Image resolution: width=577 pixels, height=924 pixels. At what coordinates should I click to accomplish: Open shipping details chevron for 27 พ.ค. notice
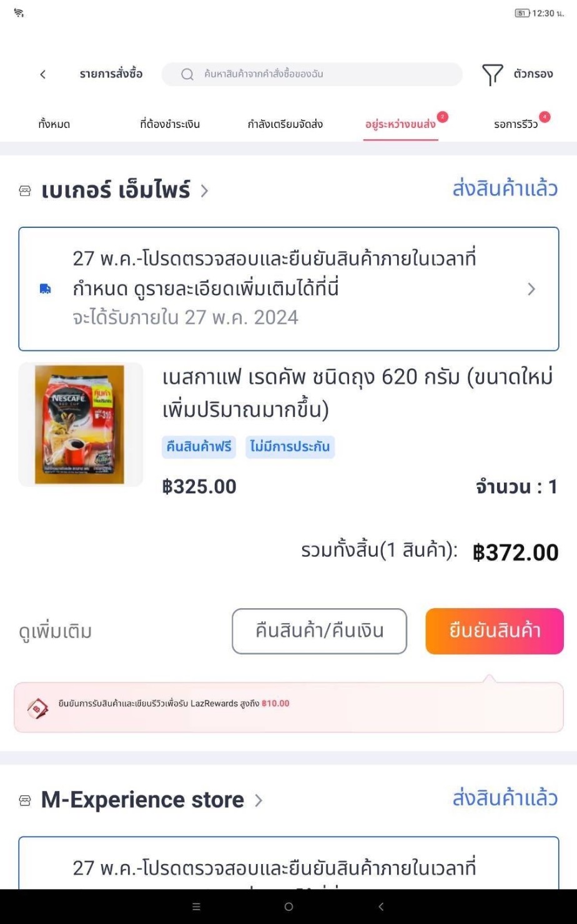pyautogui.click(x=531, y=289)
